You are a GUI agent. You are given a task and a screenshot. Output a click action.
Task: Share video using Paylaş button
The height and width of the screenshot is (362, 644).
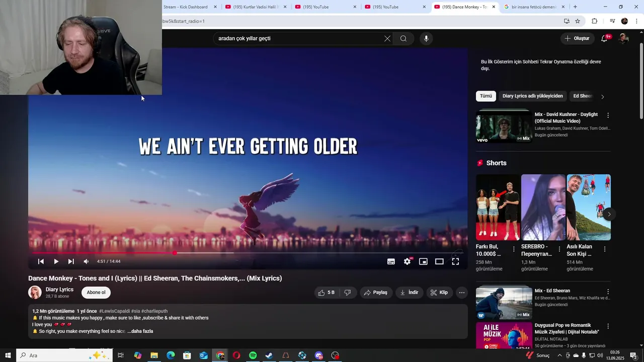click(x=376, y=293)
